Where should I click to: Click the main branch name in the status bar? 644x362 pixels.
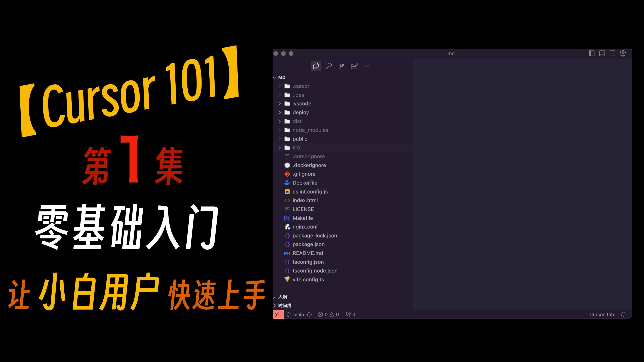click(299, 314)
